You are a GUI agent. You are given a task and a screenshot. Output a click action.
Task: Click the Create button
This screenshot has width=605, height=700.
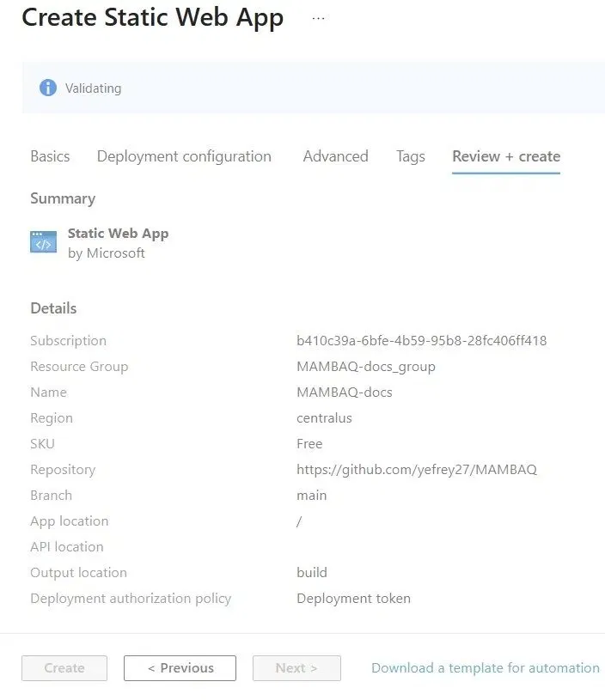point(64,668)
